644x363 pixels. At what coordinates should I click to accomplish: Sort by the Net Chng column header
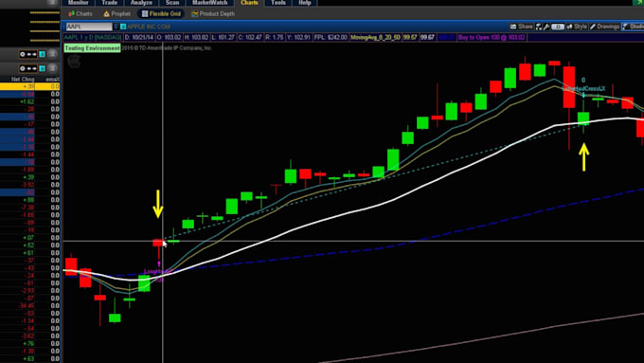pos(23,79)
